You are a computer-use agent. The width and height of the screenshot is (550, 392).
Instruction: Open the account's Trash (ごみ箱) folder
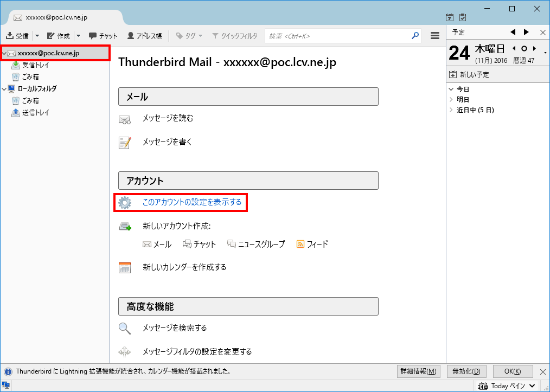[30, 77]
